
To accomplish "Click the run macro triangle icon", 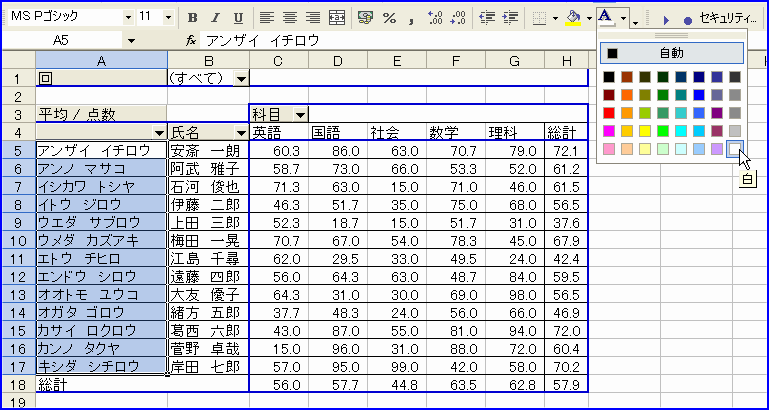I will (666, 20).
